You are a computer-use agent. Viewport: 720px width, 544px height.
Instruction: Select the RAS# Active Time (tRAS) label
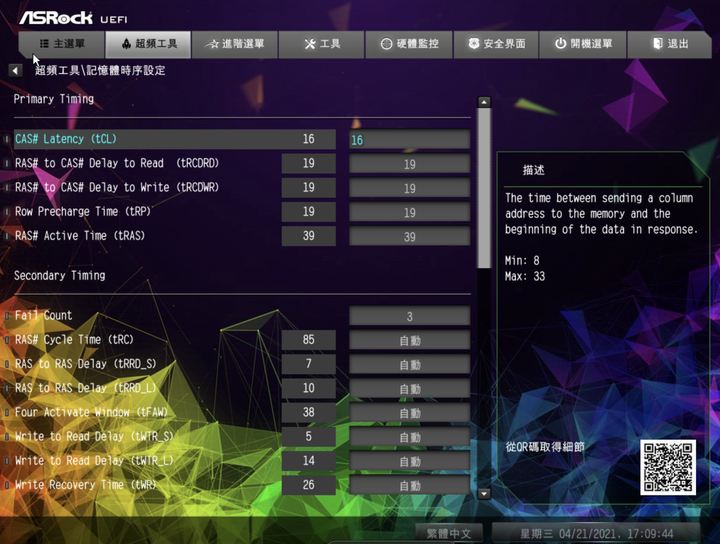pyautogui.click(x=80, y=236)
